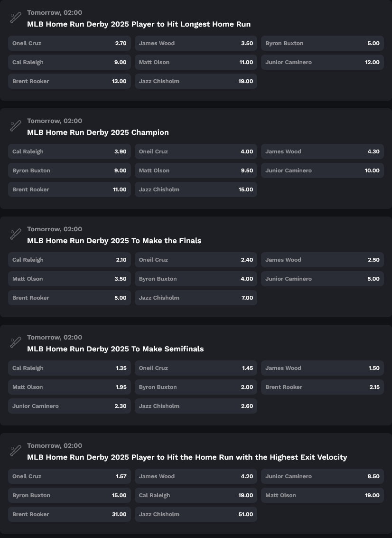Screen dimensions: 392x538
Task: Choose James Wood 4.30 odds for champion
Action: (322, 151)
